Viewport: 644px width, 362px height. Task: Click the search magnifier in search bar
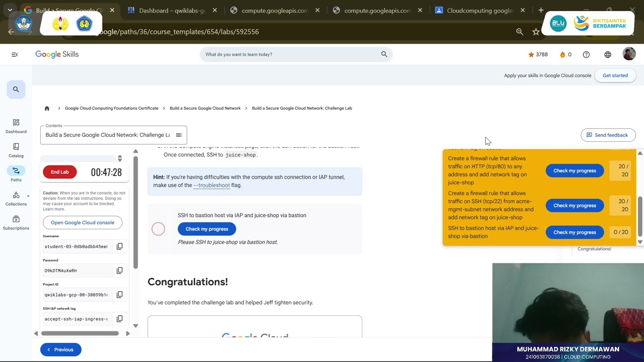tap(384, 54)
